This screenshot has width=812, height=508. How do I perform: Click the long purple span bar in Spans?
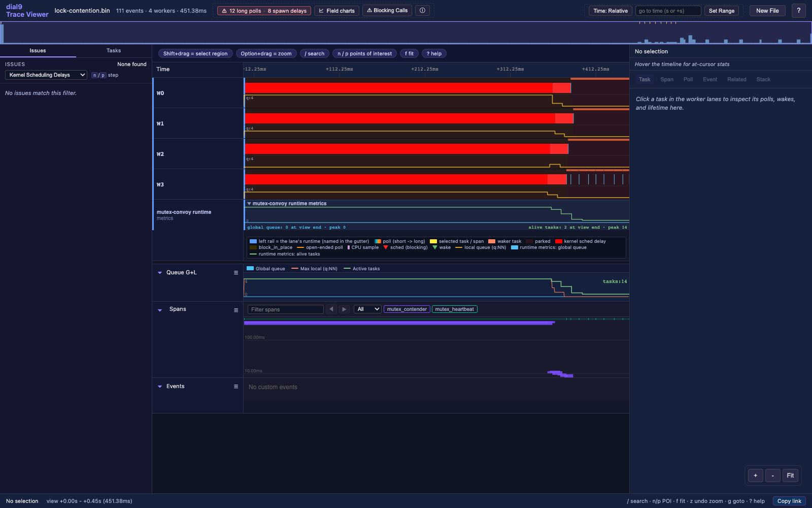tap(399, 323)
